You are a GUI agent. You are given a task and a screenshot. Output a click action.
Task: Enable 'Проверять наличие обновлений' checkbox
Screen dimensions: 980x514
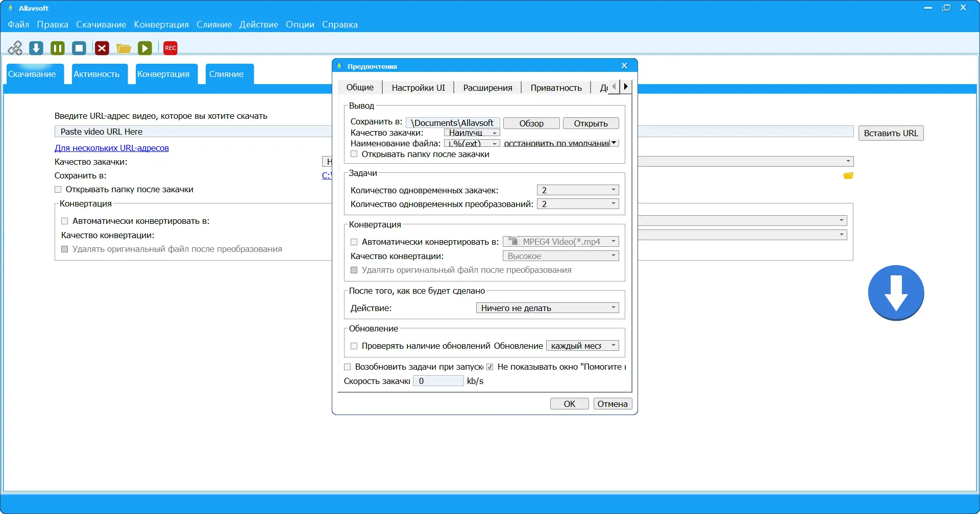(354, 346)
